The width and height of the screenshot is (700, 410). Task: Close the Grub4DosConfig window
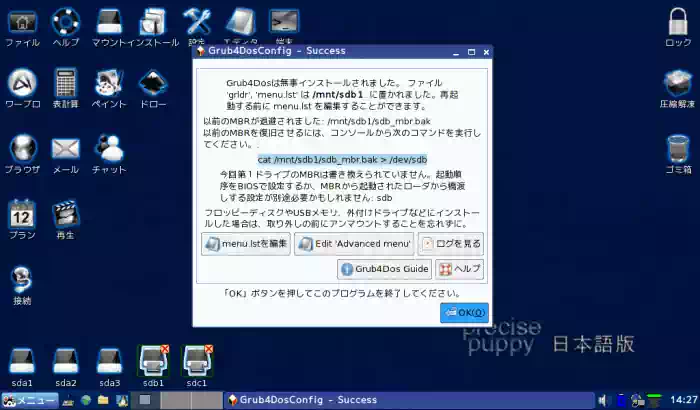[x=486, y=52]
